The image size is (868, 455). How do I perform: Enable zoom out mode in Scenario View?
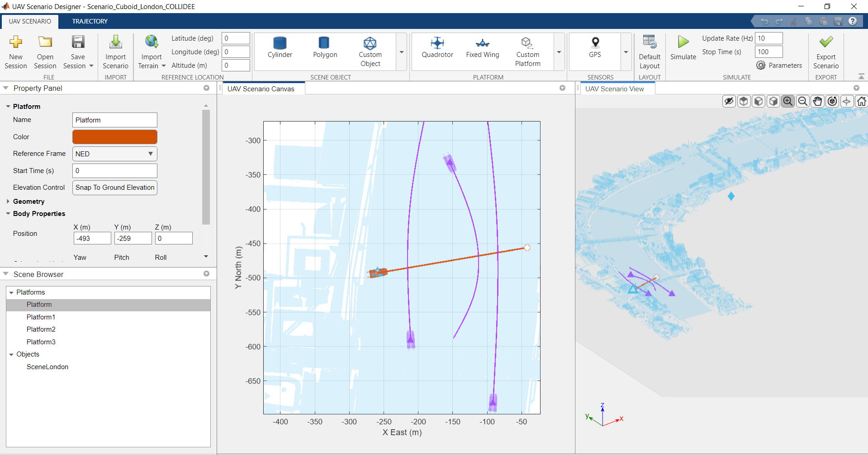pos(802,101)
